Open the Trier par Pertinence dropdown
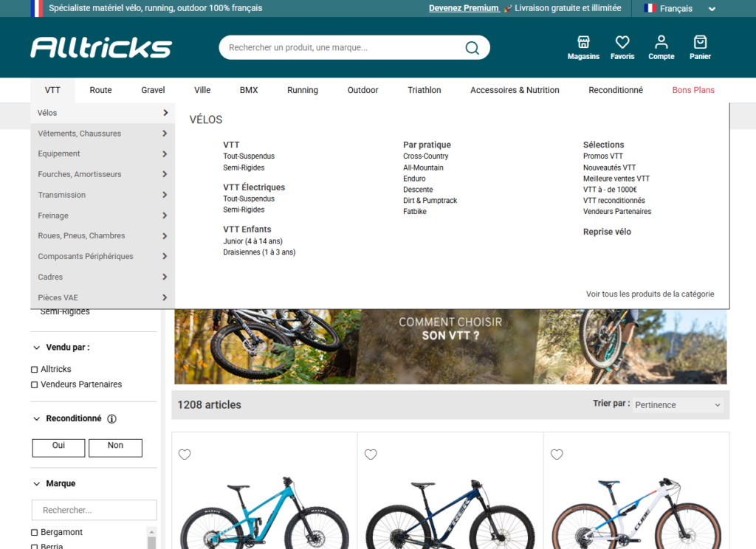This screenshot has height=549, width=756. pyautogui.click(x=678, y=405)
